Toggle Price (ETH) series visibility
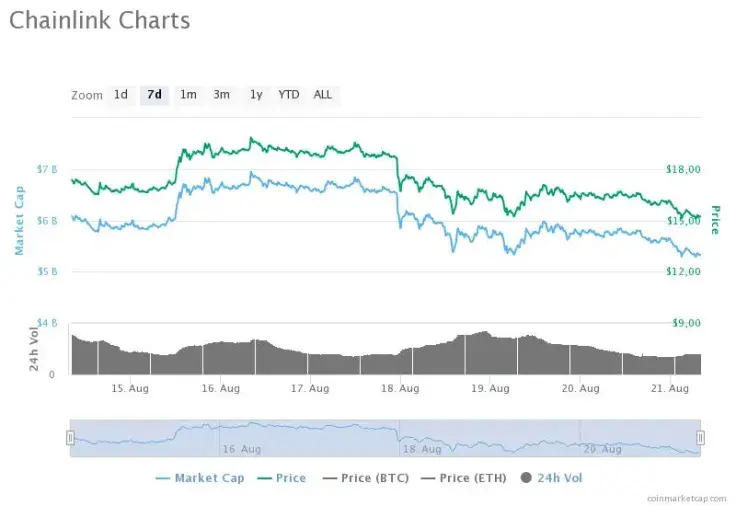The width and height of the screenshot is (736, 506). point(461,478)
